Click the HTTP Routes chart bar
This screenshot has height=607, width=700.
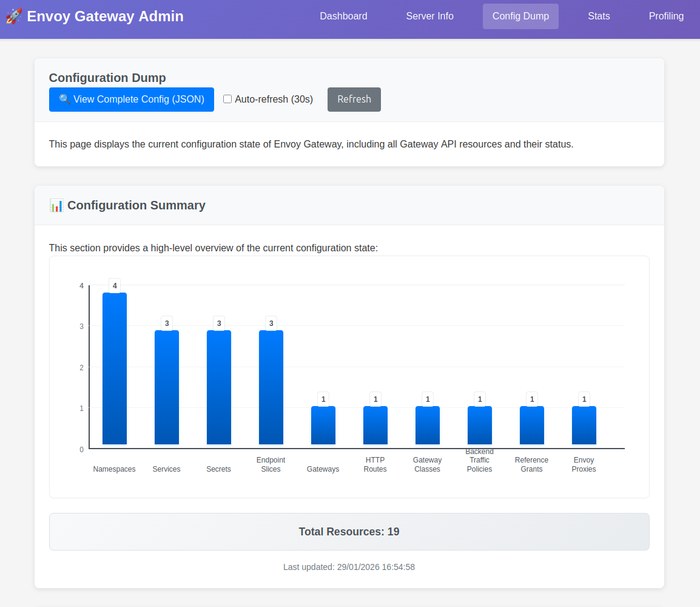coord(375,426)
